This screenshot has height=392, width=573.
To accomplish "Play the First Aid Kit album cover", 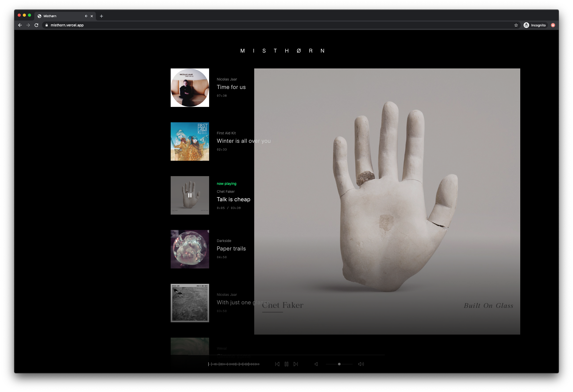I will (190, 142).
